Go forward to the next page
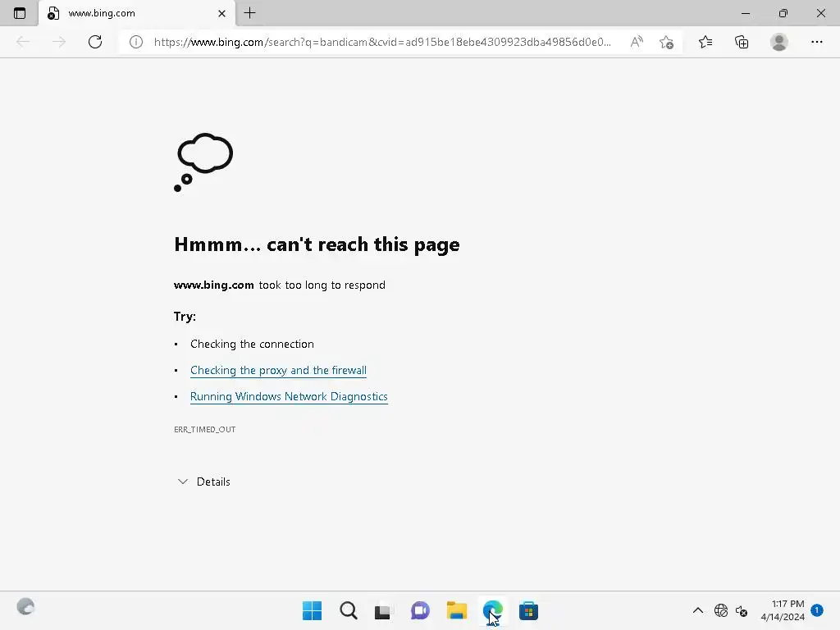Screen dimensions: 840x630 click(x=59, y=42)
